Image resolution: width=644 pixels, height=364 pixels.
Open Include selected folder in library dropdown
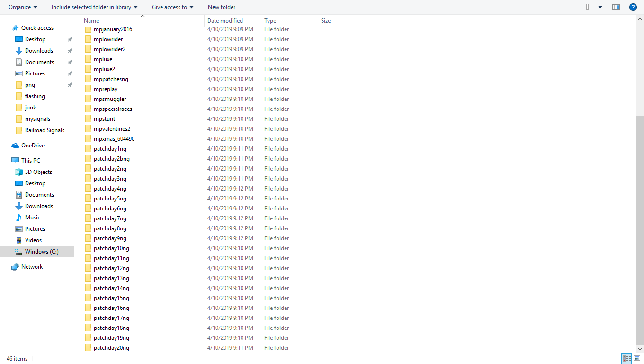pos(95,7)
